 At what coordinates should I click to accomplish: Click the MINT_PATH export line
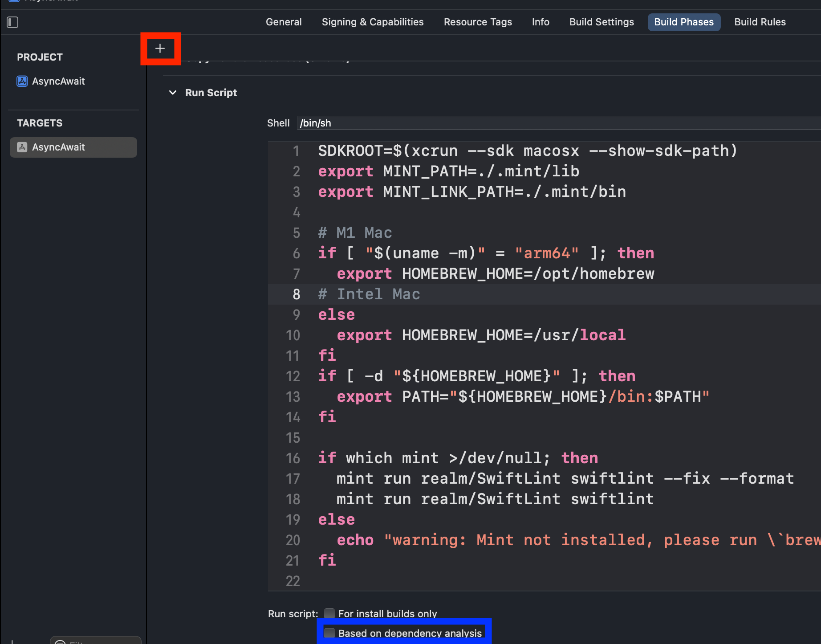pos(449,171)
